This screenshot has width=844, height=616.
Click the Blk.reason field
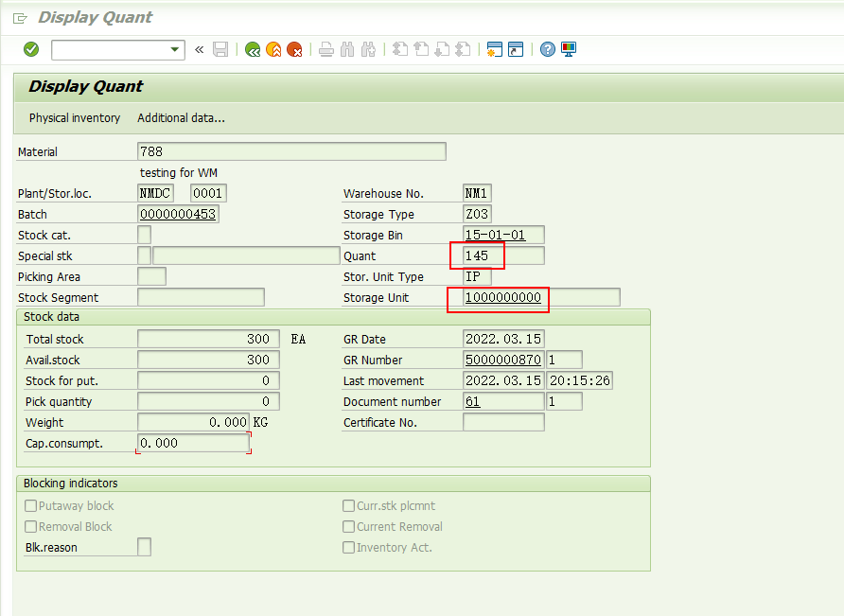point(144,547)
